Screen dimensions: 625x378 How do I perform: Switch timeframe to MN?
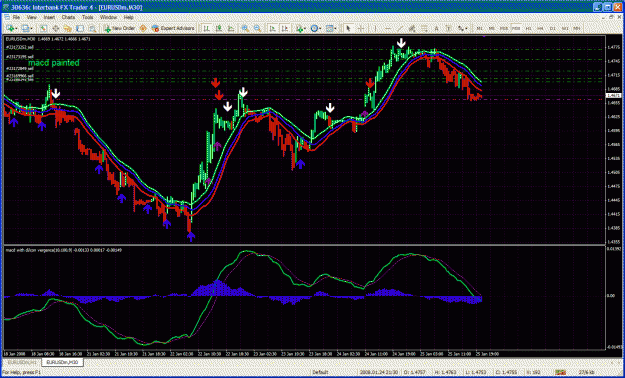click(577, 28)
